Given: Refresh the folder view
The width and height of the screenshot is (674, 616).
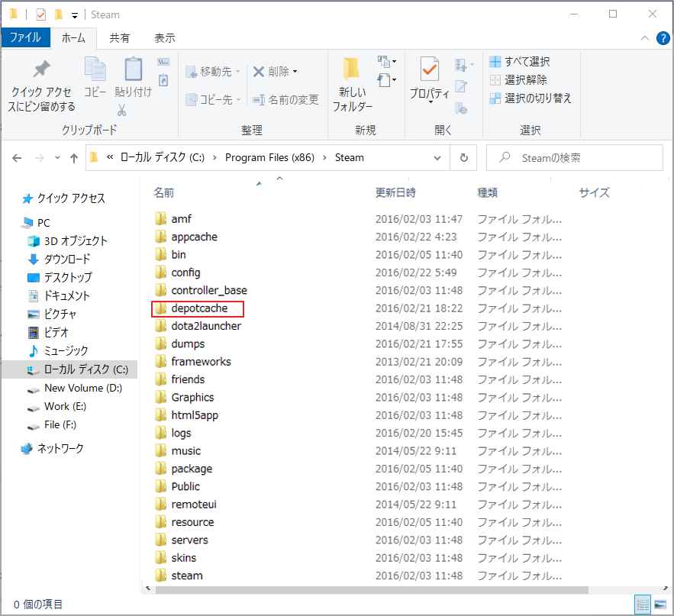Looking at the screenshot, I should [463, 158].
